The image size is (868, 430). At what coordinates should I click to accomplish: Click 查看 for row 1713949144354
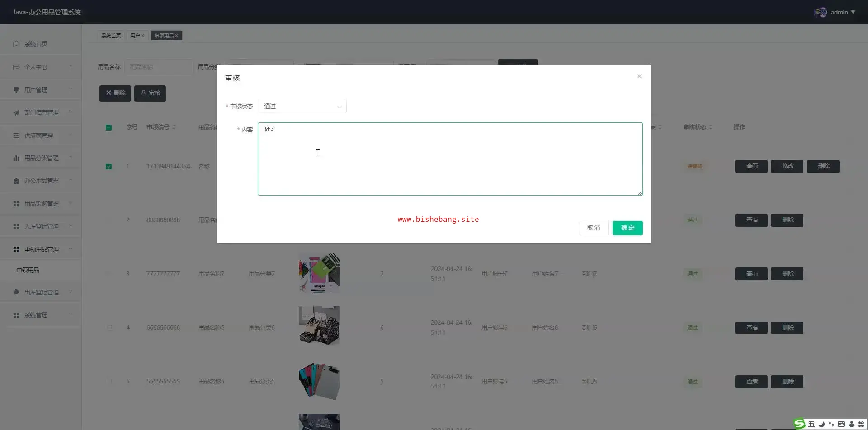[751, 166]
